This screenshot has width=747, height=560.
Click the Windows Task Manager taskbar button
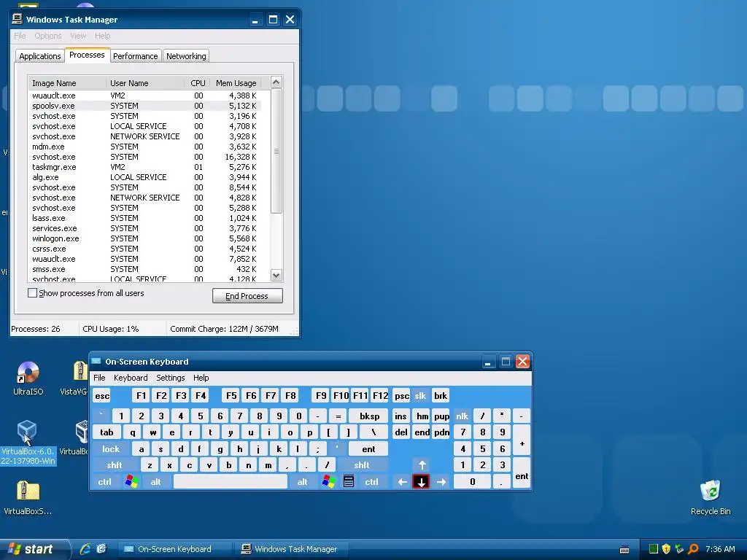click(292, 549)
